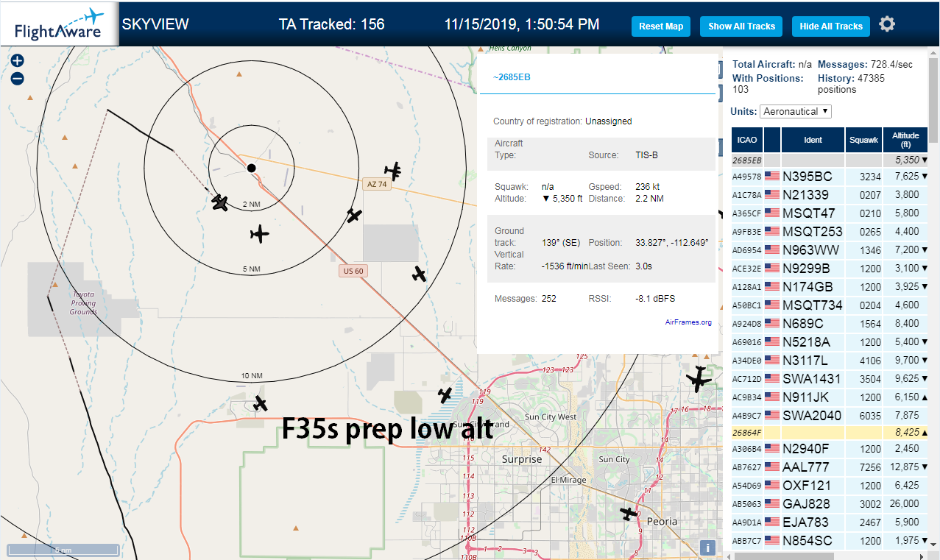
Task: Click the 26,000 altitude cell
Action: [905, 503]
